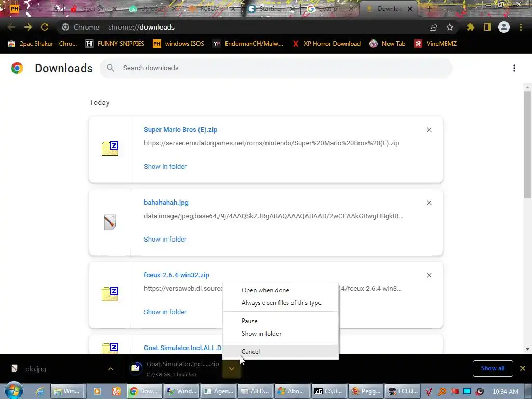This screenshot has height=399, width=532.
Task: Remove Super Mario Bros (E).zip from list
Action: 429,130
